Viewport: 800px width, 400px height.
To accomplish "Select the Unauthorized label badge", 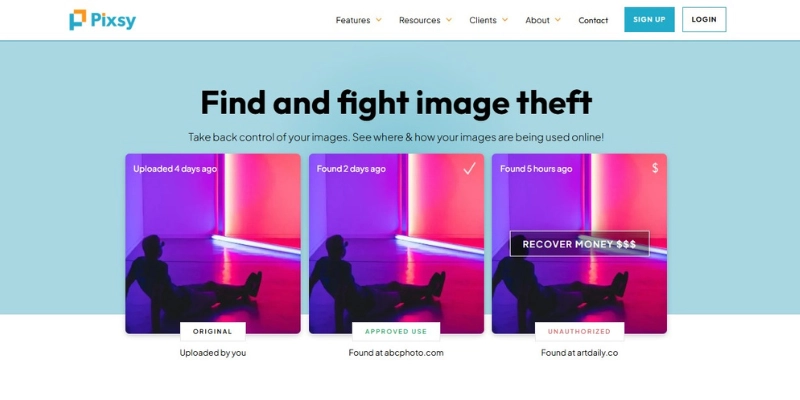I will 579,332.
